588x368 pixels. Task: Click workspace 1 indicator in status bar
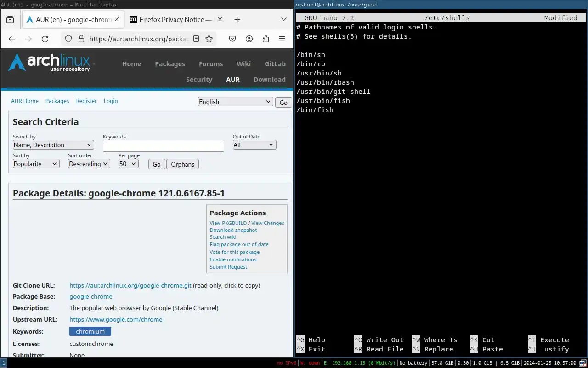[x=4, y=363]
